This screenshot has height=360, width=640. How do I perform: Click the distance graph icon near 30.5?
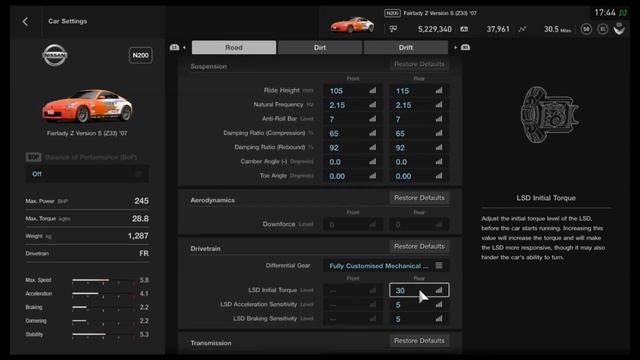pyautogui.click(x=522, y=29)
